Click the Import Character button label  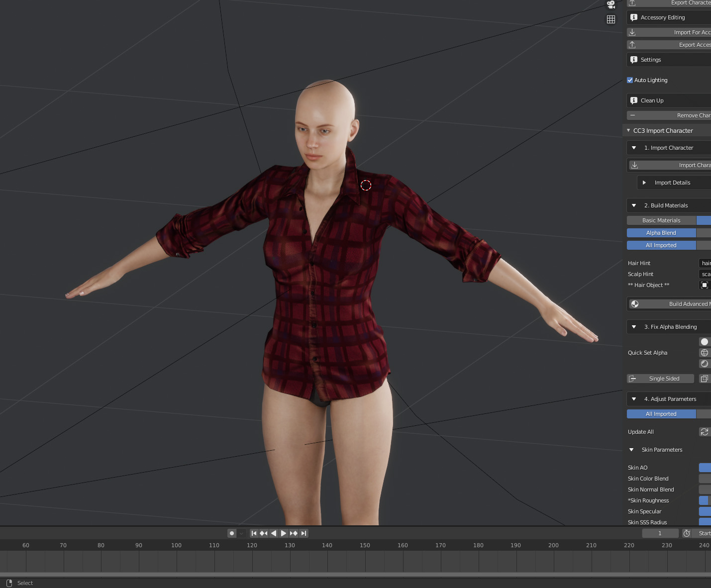(695, 165)
